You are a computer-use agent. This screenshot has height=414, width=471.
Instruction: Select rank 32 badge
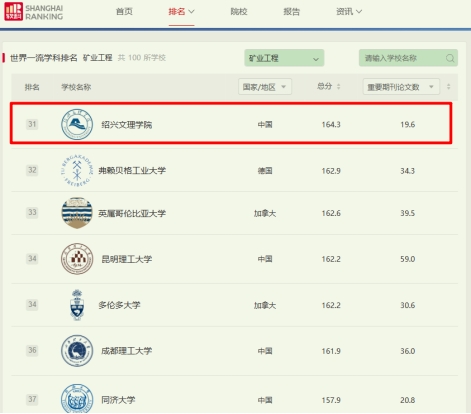point(32,170)
